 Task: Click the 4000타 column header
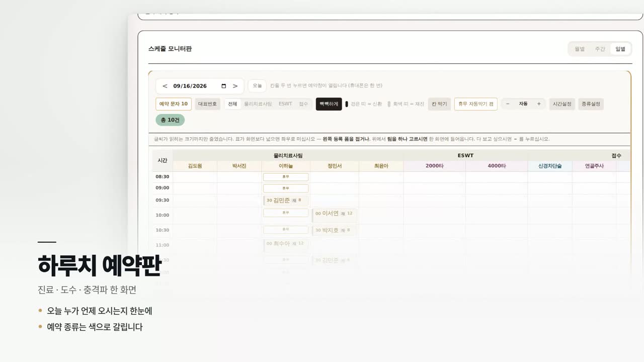(x=497, y=166)
